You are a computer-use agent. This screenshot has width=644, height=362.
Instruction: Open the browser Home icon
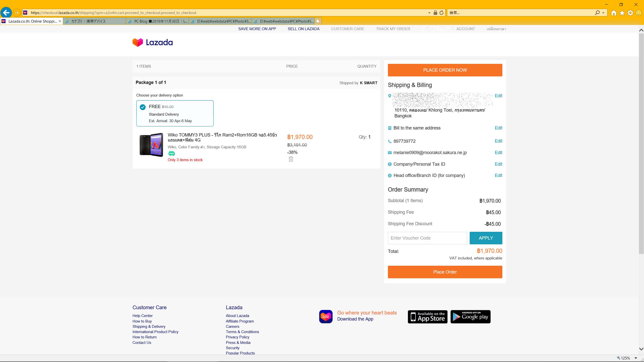pos(614,13)
